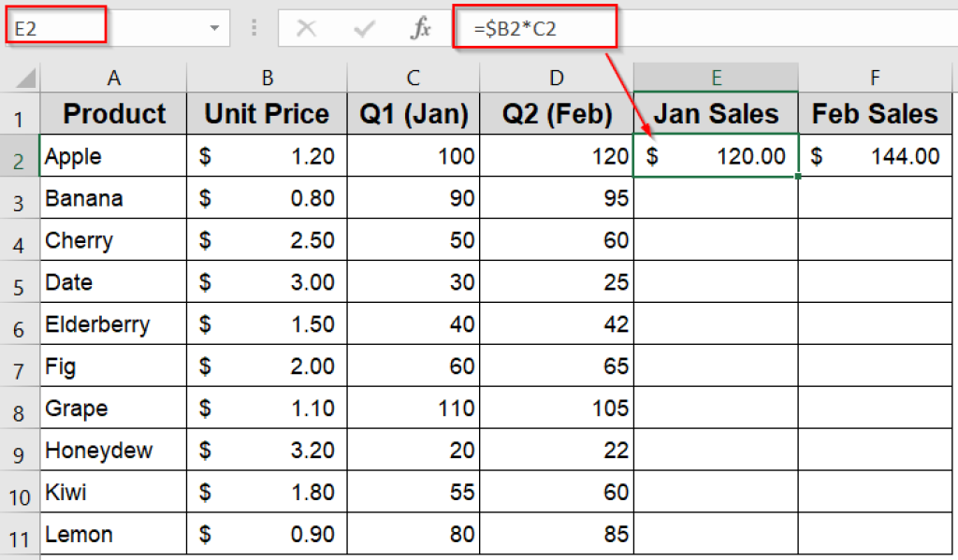Viewport: 958px width, 560px height.
Task: Click the three-dot separator next to Name Box
Action: click(x=254, y=28)
